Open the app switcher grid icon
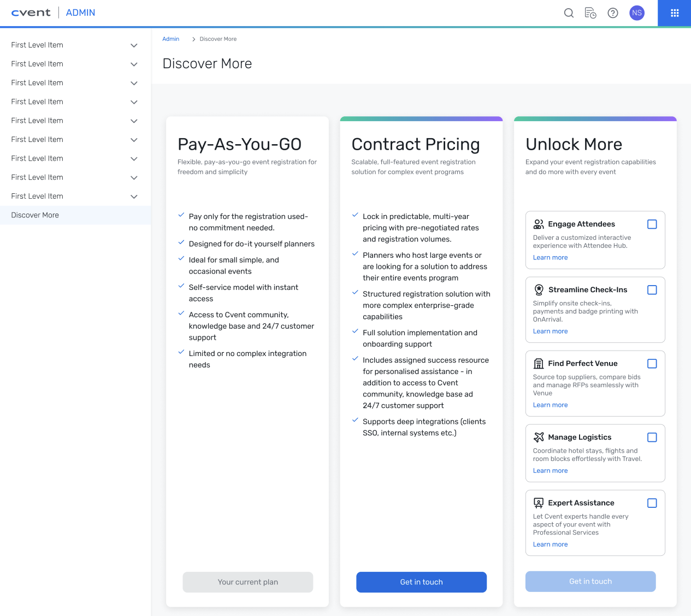 (675, 13)
